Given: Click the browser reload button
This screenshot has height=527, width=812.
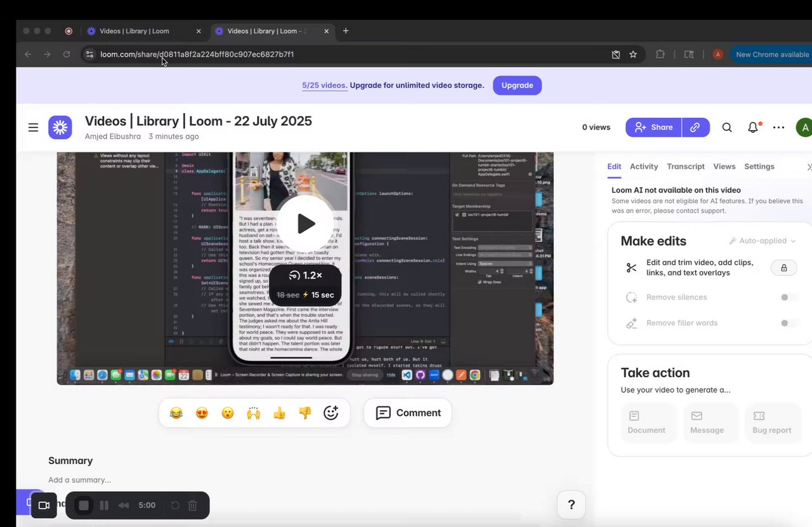Looking at the screenshot, I should [67, 55].
